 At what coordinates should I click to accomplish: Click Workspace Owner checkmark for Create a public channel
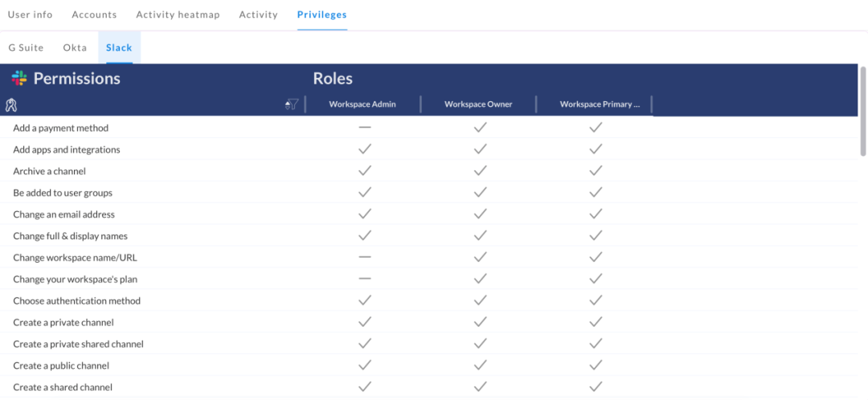click(x=480, y=365)
